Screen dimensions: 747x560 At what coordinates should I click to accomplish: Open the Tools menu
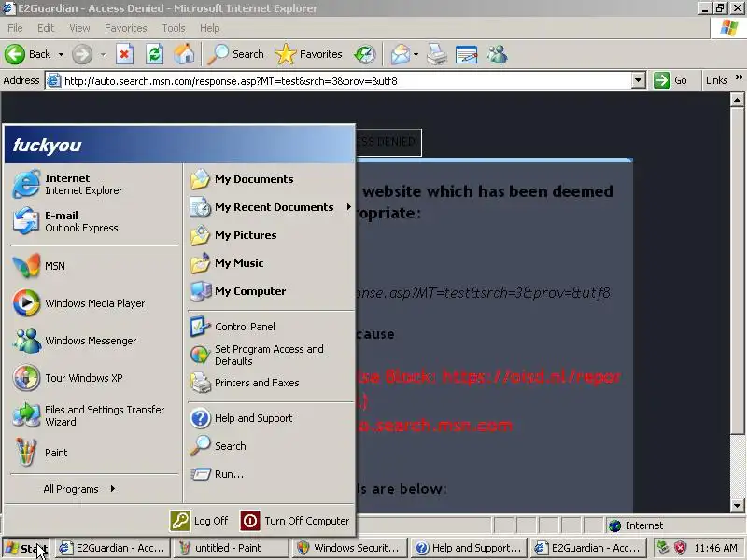[174, 28]
